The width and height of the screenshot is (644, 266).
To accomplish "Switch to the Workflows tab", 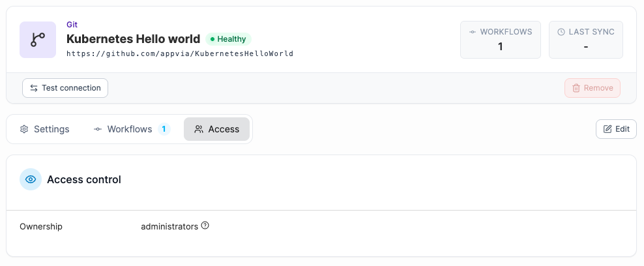I will point(132,129).
